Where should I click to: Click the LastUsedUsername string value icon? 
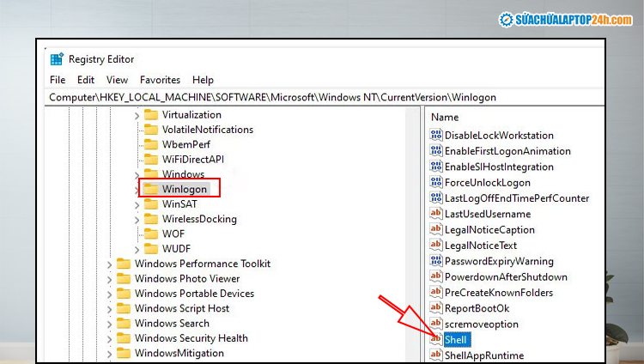pyautogui.click(x=435, y=214)
